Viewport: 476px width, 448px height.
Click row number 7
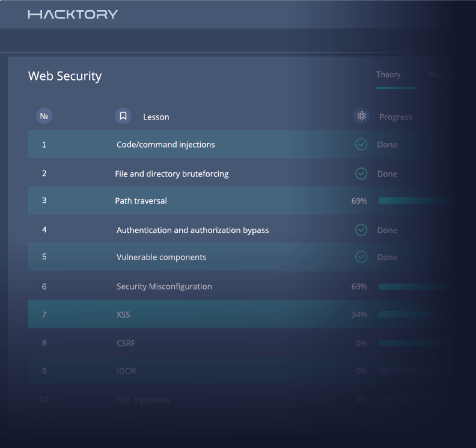tap(44, 315)
